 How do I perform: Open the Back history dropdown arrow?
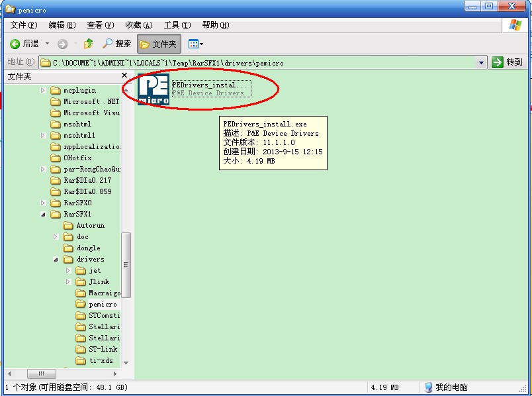click(47, 44)
